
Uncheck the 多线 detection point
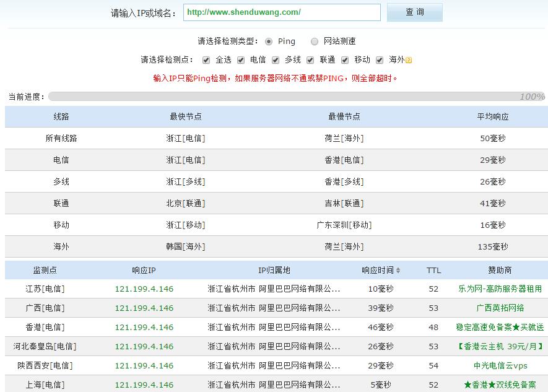tap(276, 60)
